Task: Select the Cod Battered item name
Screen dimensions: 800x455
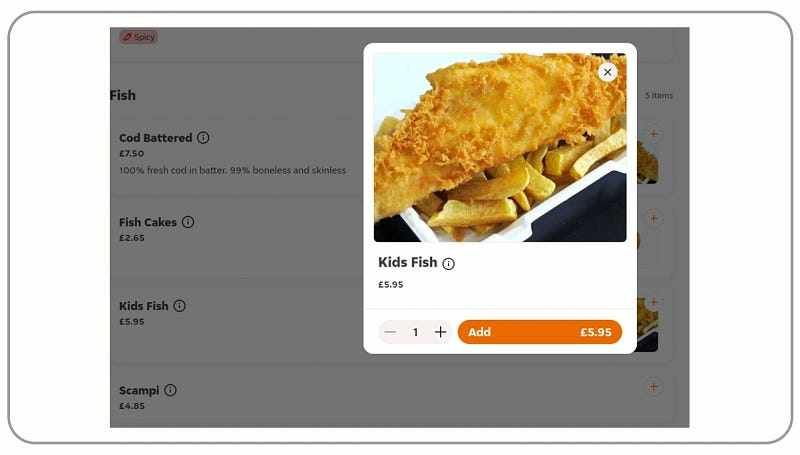Action: coord(154,138)
